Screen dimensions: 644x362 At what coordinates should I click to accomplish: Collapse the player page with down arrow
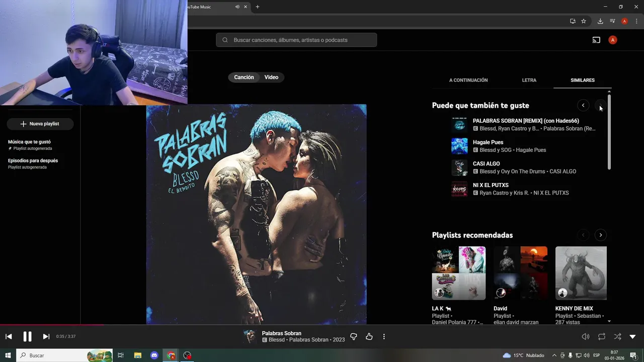coord(633,336)
